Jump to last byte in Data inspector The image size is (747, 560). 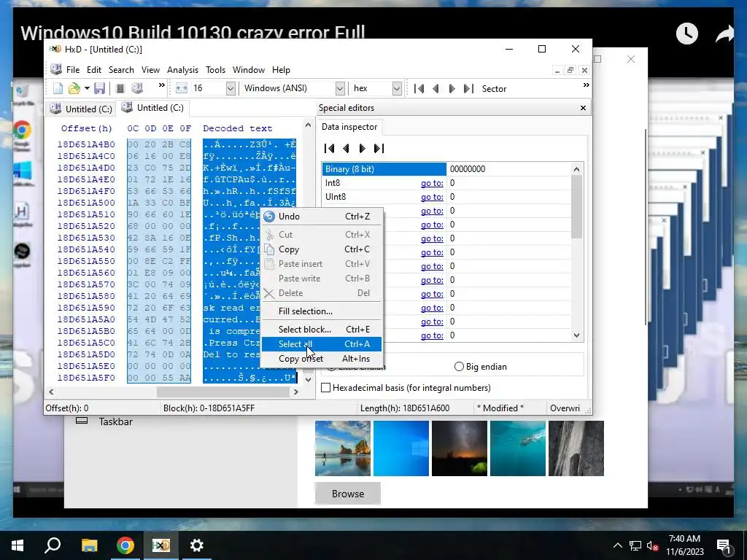coord(379,149)
